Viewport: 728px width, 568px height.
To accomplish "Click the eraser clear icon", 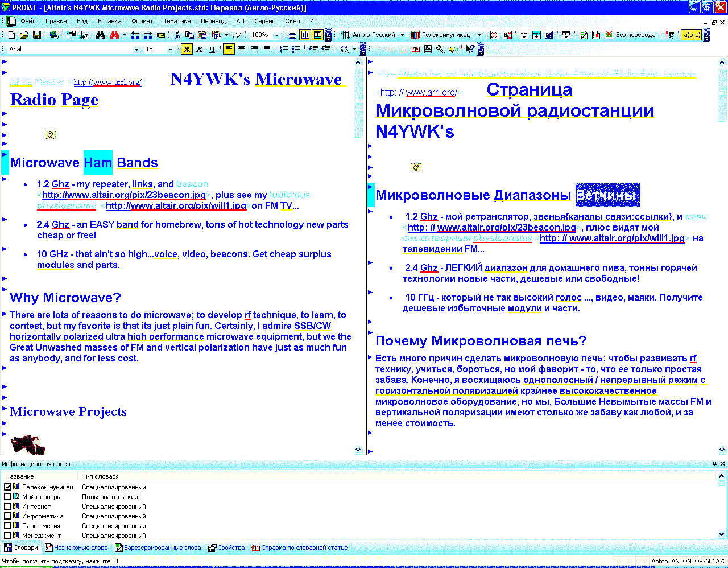I will [237, 35].
